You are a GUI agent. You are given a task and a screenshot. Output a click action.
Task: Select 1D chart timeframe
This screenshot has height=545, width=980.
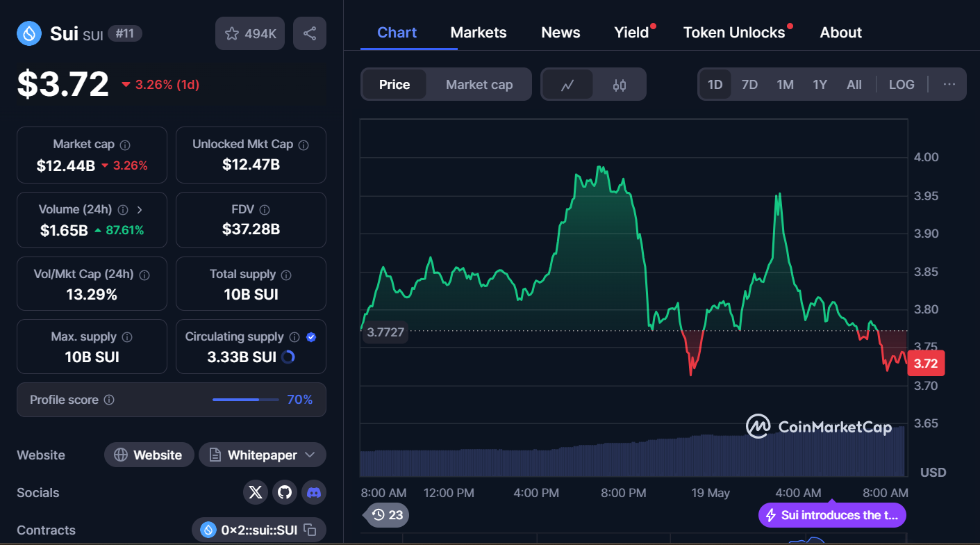(715, 85)
